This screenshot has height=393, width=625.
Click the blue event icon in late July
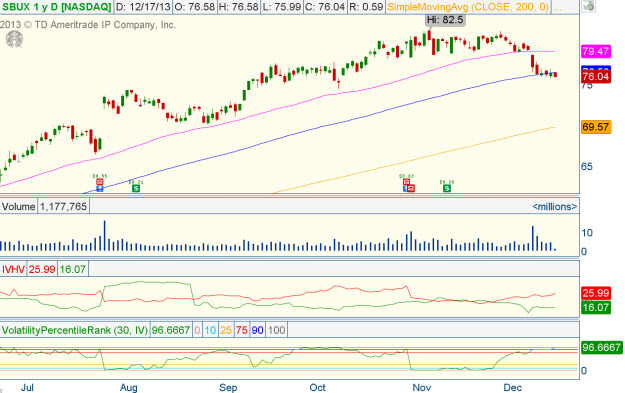(100, 188)
